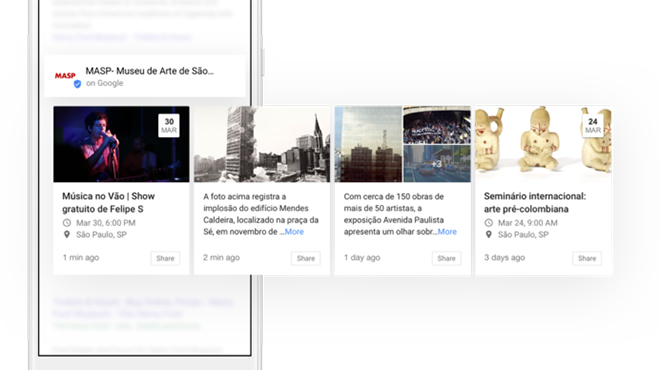This screenshot has width=660, height=370.
Task: Select the 24 MAR date badge
Action: 593,125
